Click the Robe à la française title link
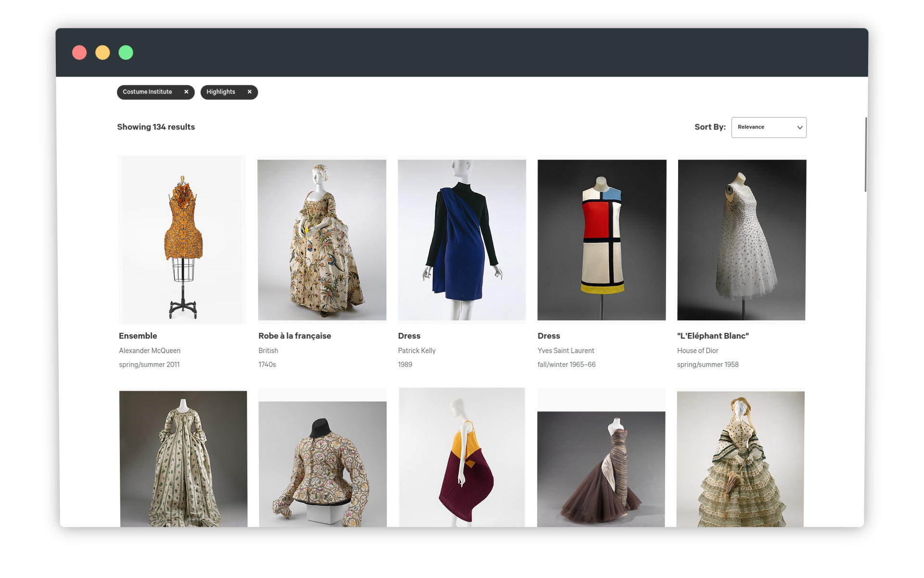The width and height of the screenshot is (924, 578). click(295, 336)
